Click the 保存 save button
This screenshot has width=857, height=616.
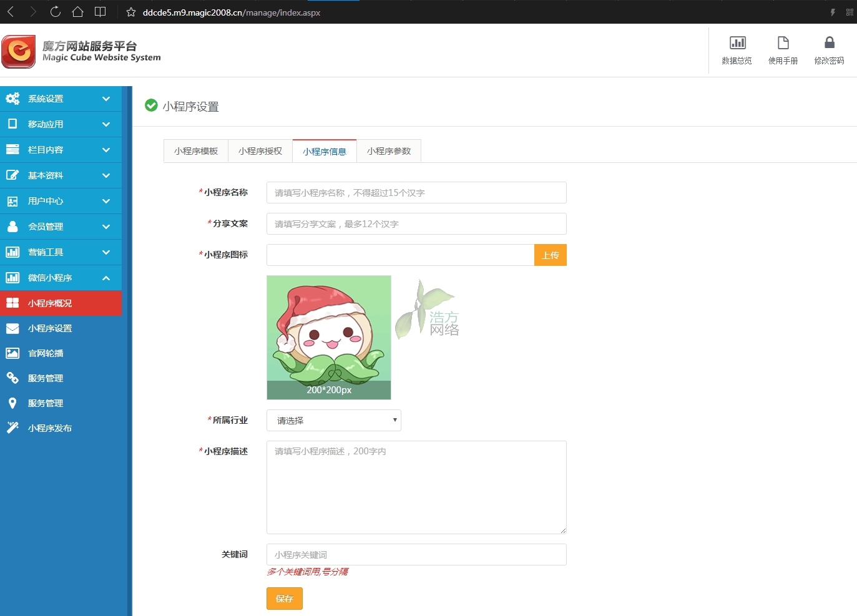pos(284,598)
